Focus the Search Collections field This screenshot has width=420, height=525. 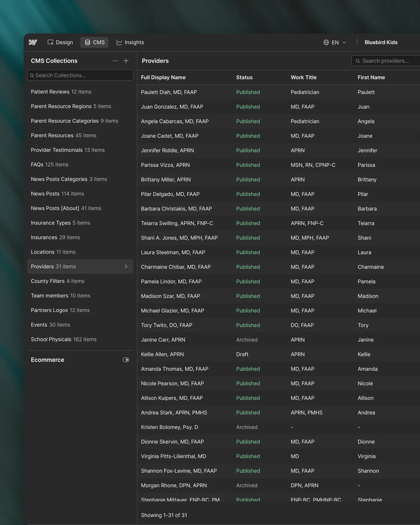tap(80, 75)
